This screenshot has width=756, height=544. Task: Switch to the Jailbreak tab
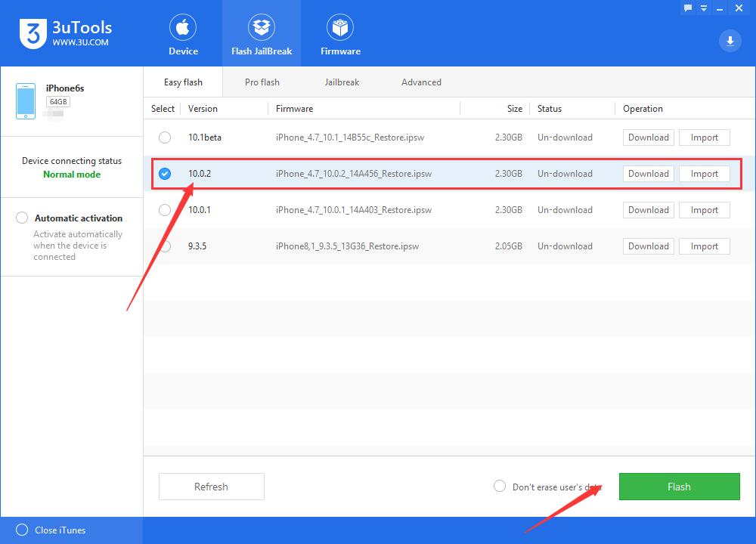pos(342,82)
